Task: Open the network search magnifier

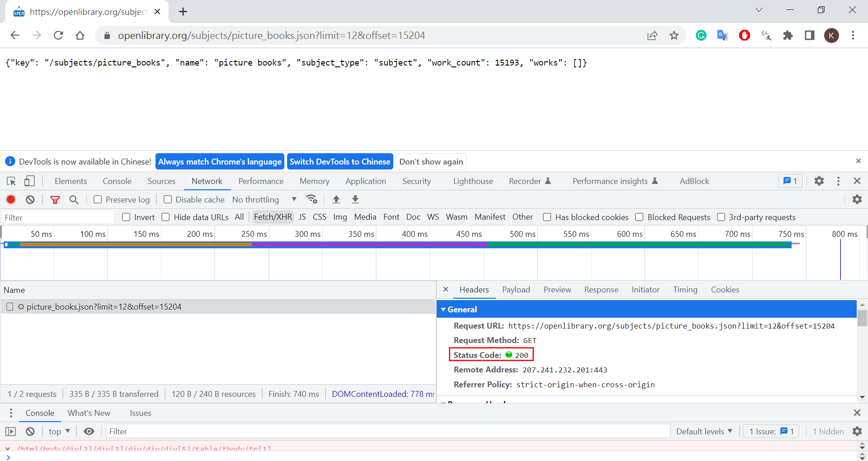Action: (x=74, y=199)
